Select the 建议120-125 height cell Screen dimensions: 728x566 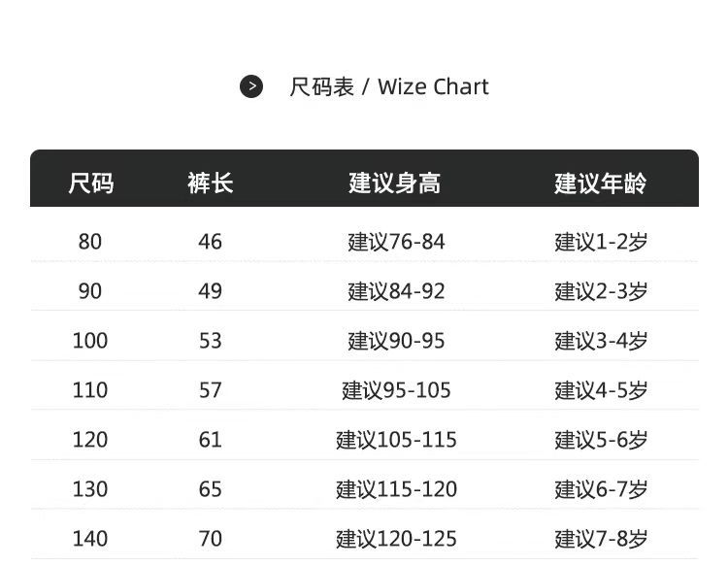click(x=396, y=539)
